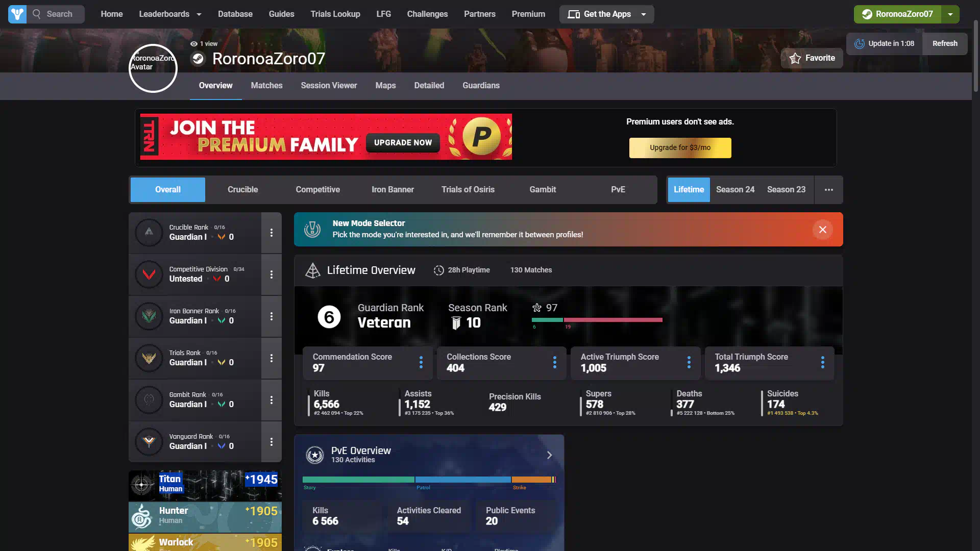Switch to Season 23 stats

tap(786, 190)
